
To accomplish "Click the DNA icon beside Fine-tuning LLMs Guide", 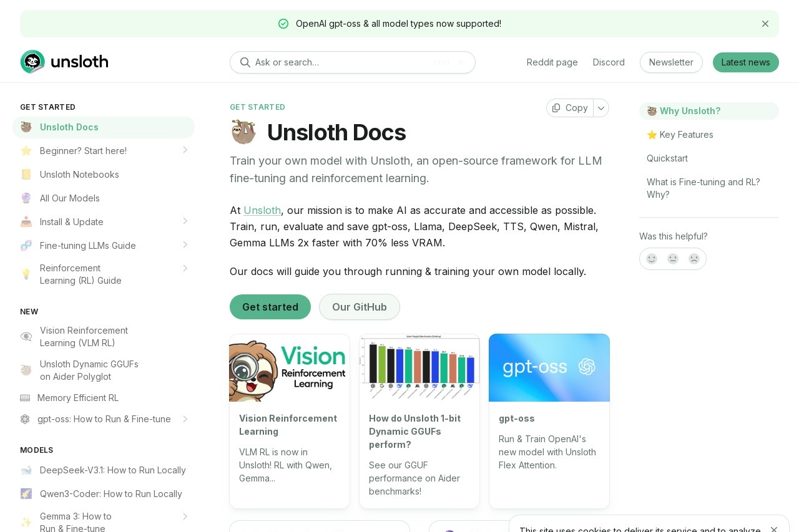I will [26, 246].
